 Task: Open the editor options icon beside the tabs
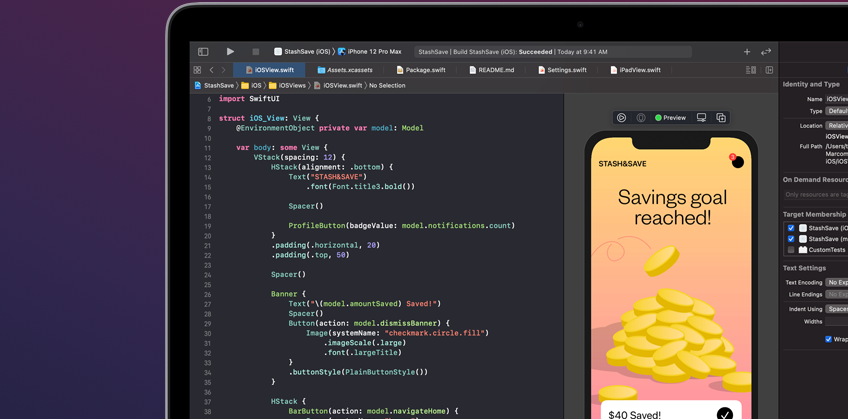(751, 70)
